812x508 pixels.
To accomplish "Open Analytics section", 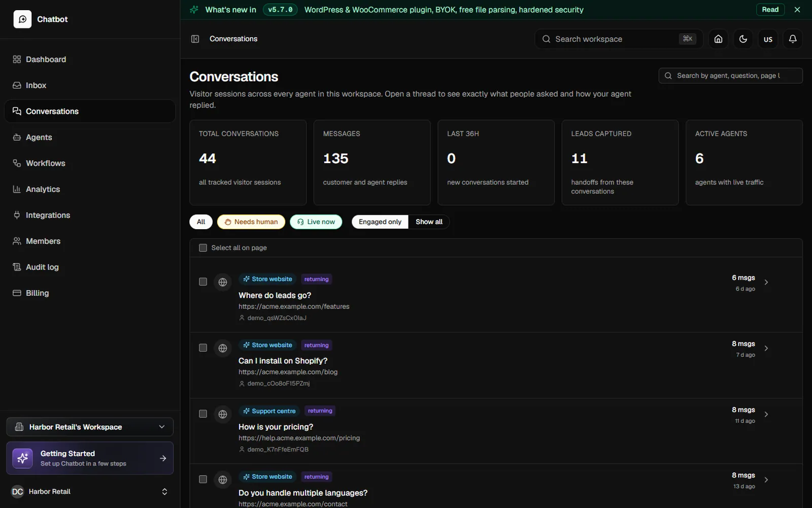I will click(x=90, y=189).
